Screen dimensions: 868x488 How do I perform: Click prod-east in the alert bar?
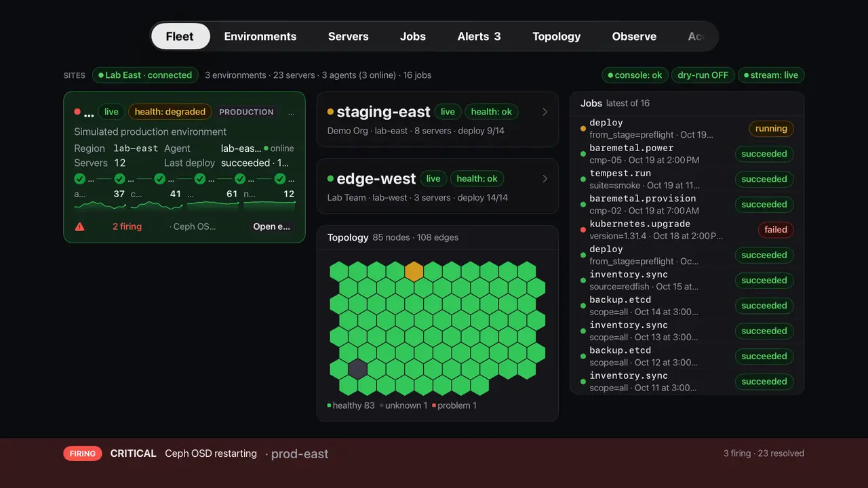tap(300, 454)
